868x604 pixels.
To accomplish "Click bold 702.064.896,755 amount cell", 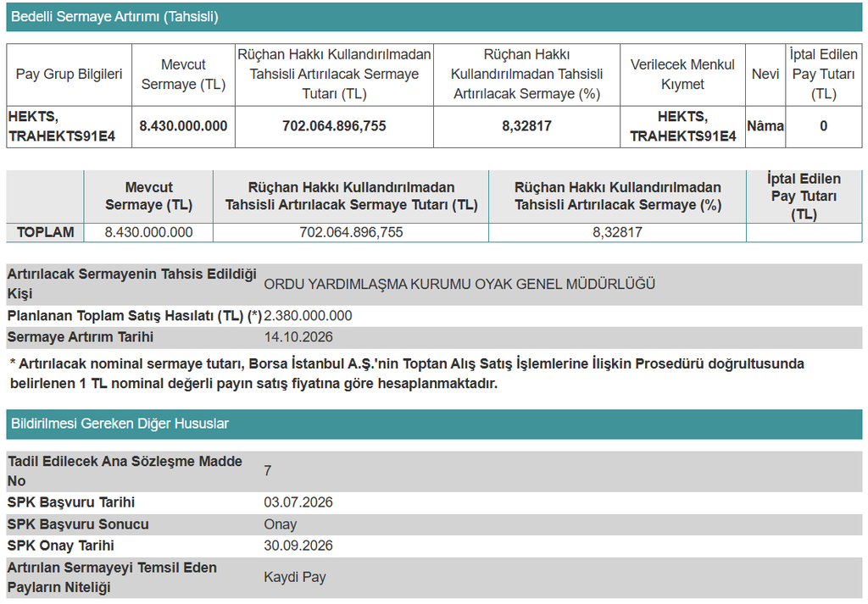I will pyautogui.click(x=334, y=126).
